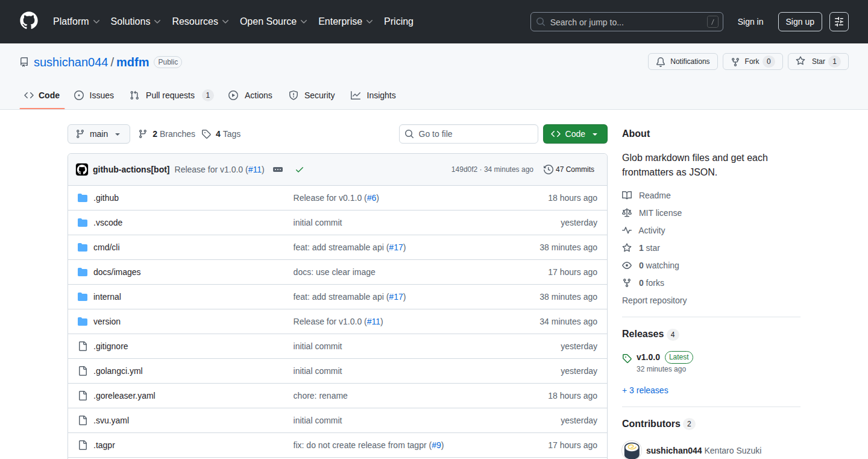Click the search icon in header search bar
The image size is (868, 459).
541,22
